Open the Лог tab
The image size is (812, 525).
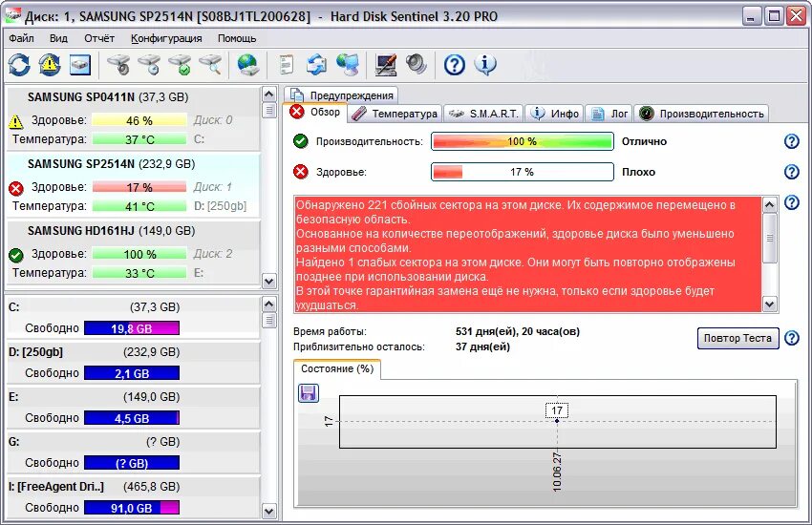(x=609, y=114)
